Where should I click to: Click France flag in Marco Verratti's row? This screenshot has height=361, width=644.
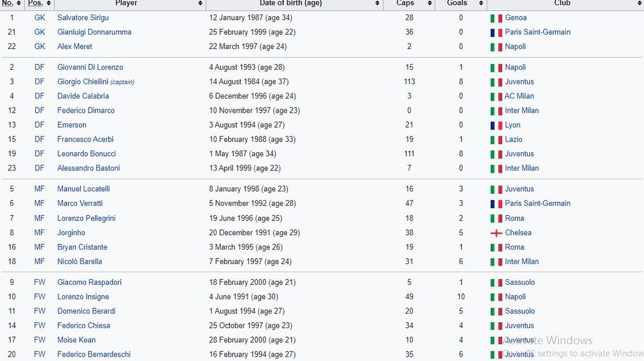(496, 204)
